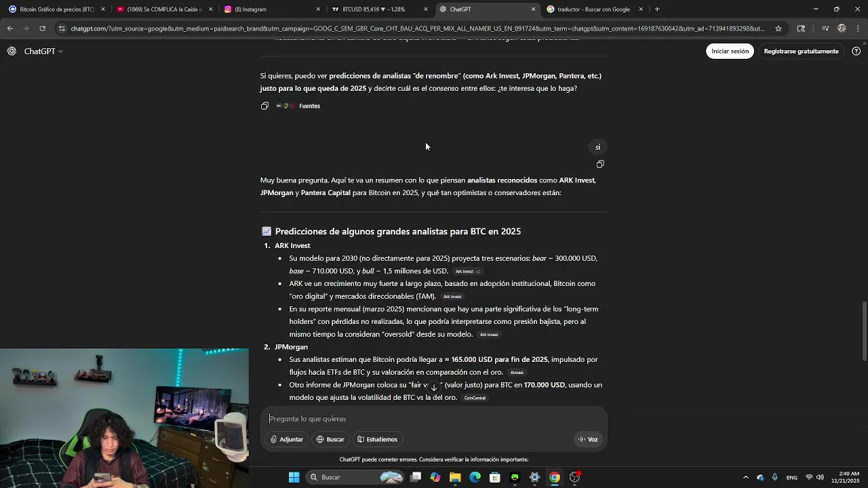Open Chrome three-dot menu

[x=858, y=28]
